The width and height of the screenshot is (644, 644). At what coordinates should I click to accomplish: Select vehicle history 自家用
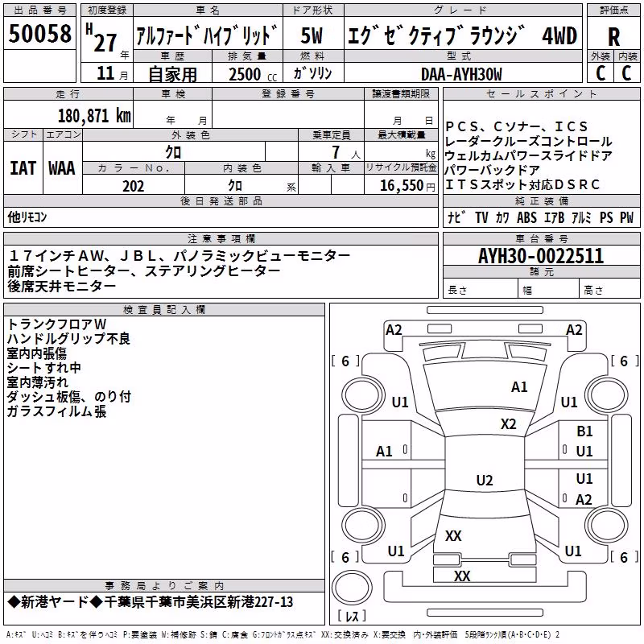point(172,74)
